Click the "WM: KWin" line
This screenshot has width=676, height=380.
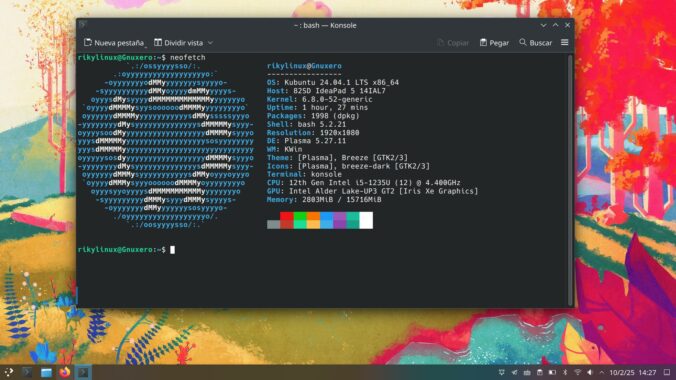point(285,149)
